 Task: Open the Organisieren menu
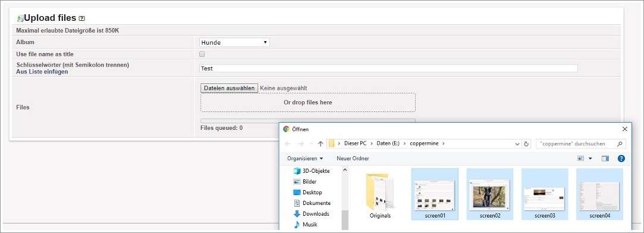[305, 159]
